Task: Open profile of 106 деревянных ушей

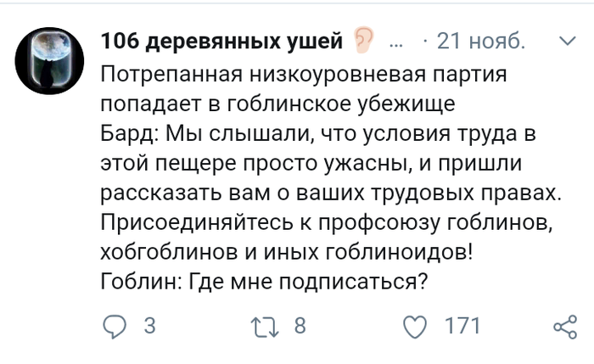Action: (221, 40)
